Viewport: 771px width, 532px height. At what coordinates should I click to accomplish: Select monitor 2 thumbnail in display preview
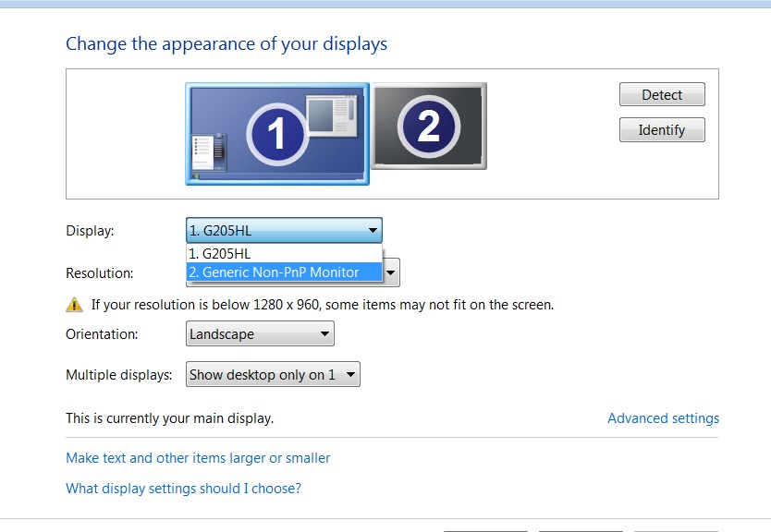429,126
